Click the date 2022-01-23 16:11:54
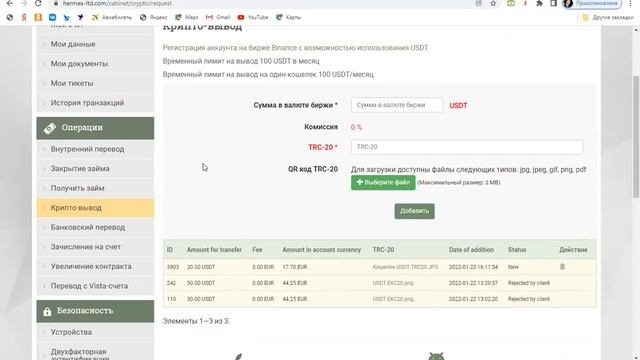This screenshot has height=360, width=640. click(x=473, y=267)
